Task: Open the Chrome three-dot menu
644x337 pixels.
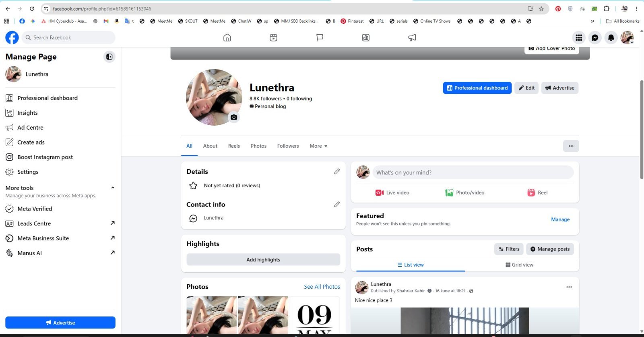Action: pos(636,8)
